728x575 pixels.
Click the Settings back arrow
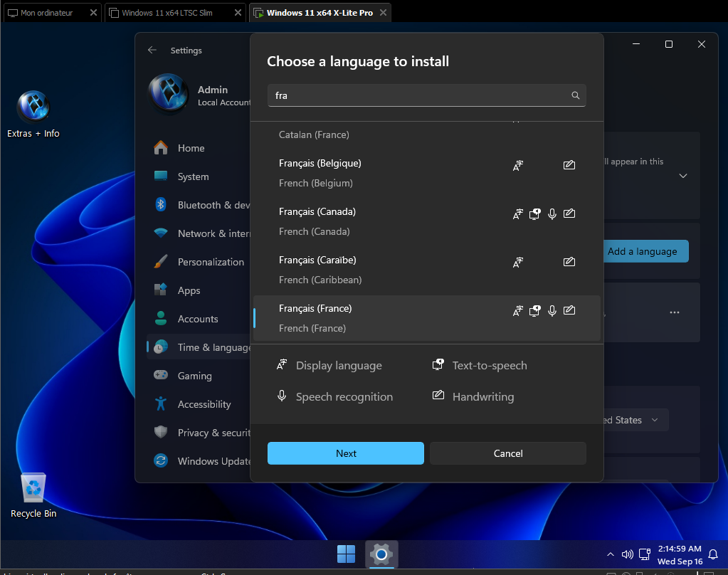pos(152,50)
